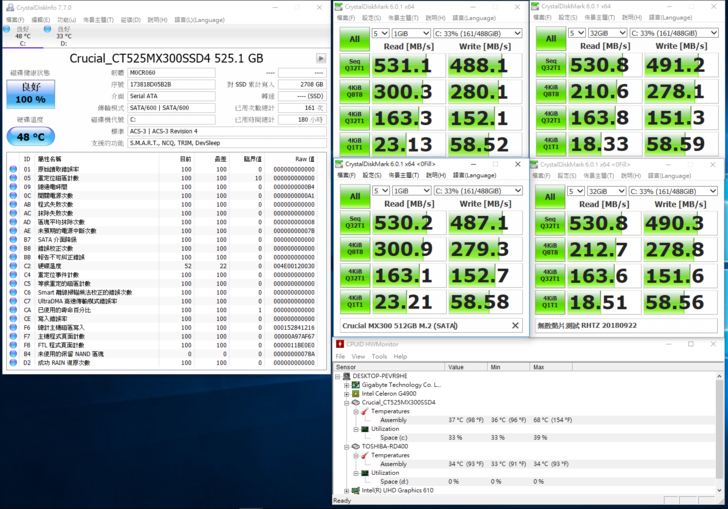Open the Tools menu in HWMonitor
The image size is (728, 509).
379,356
